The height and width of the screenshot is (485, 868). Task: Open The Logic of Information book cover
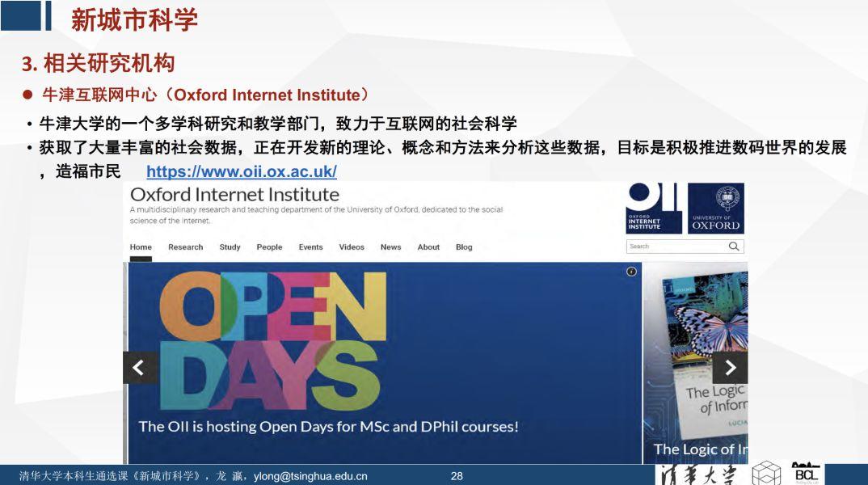click(705, 354)
